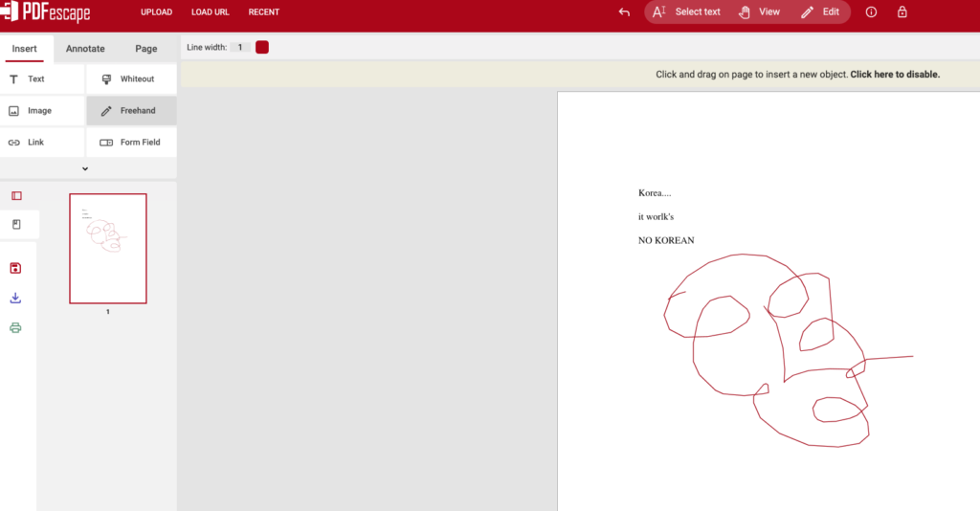Click the save document icon in sidebar
This screenshot has width=980, height=511.
[x=15, y=268]
